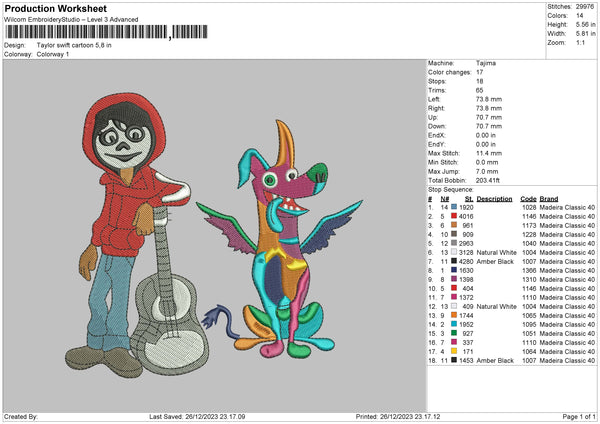Screen dimensions: 600x424
Task: Select thread code 1173
Action: 529,225
